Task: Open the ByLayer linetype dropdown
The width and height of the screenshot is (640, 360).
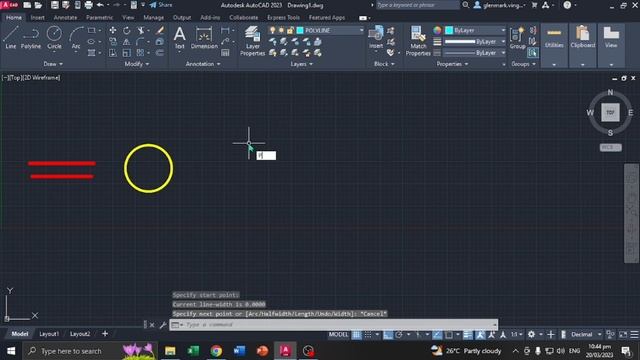Action: tap(503, 53)
